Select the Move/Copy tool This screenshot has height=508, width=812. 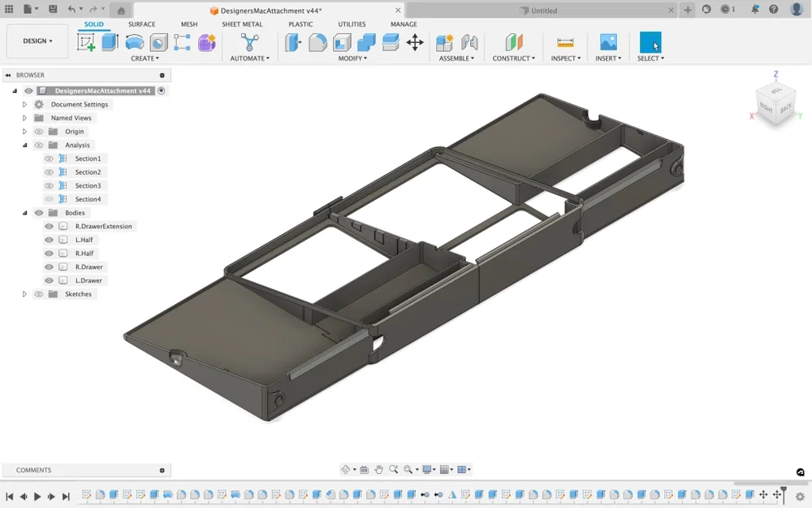(x=415, y=42)
